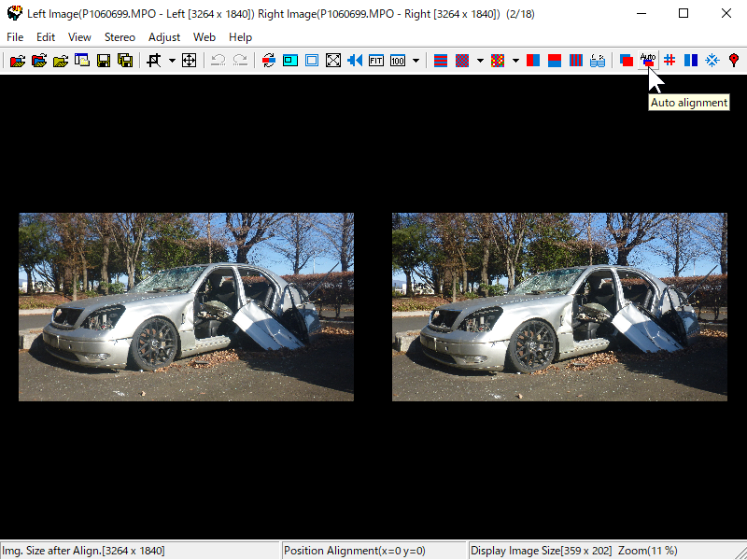Viewport: 747px width, 560px height.
Task: Expand dropdown next to checkerboard icon
Action: tap(480, 61)
